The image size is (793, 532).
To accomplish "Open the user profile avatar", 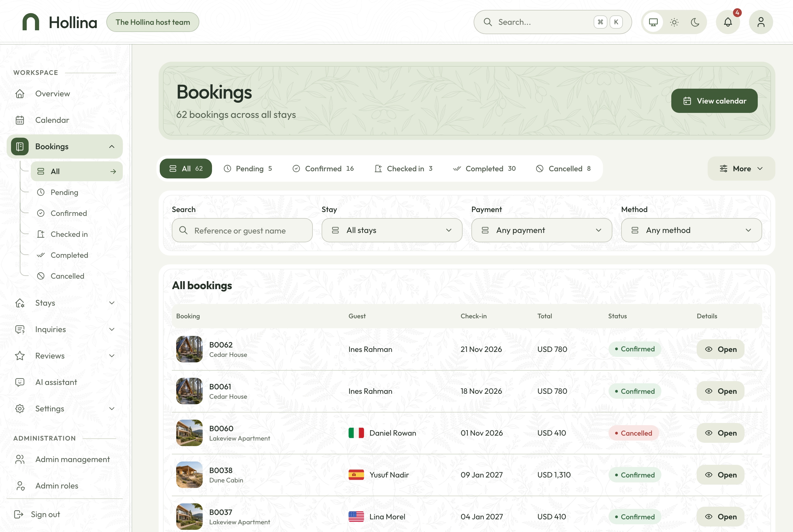I will click(x=761, y=22).
